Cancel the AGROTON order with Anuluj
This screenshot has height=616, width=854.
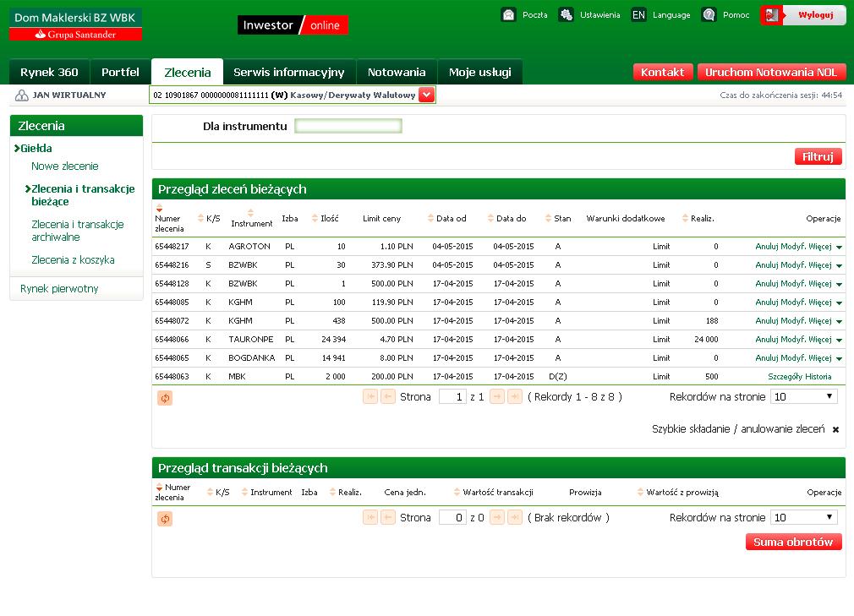(767, 247)
